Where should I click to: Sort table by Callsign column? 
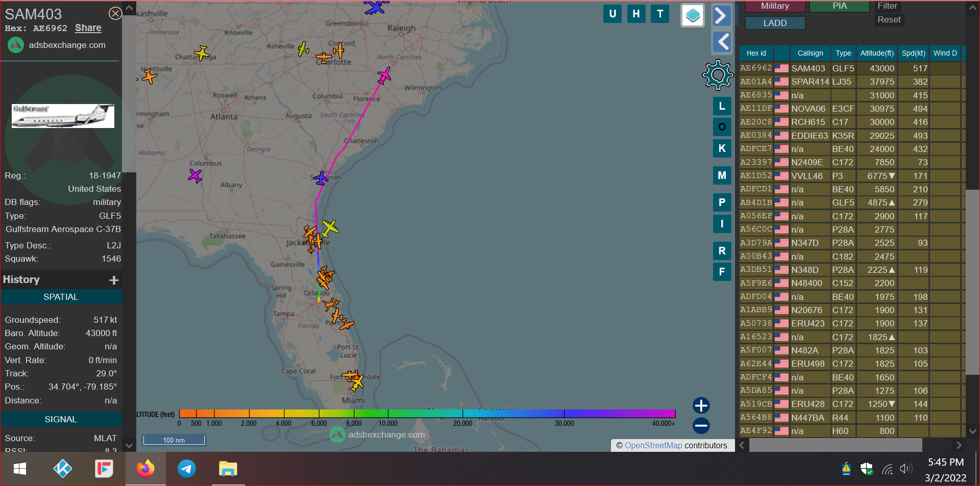tap(810, 53)
